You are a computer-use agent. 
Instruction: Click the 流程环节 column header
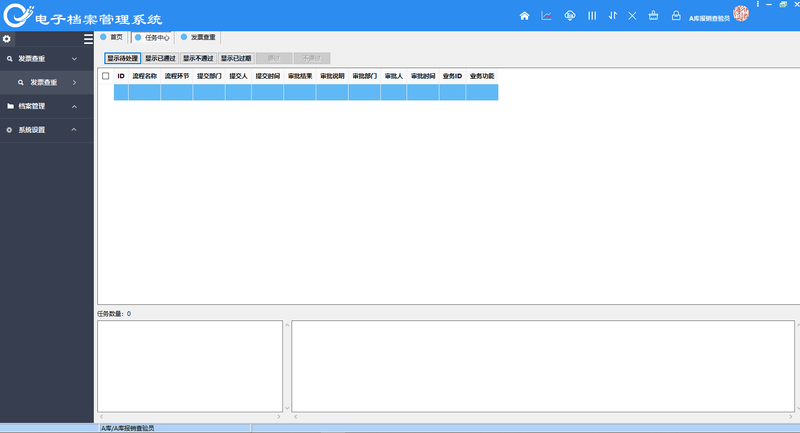tap(177, 76)
